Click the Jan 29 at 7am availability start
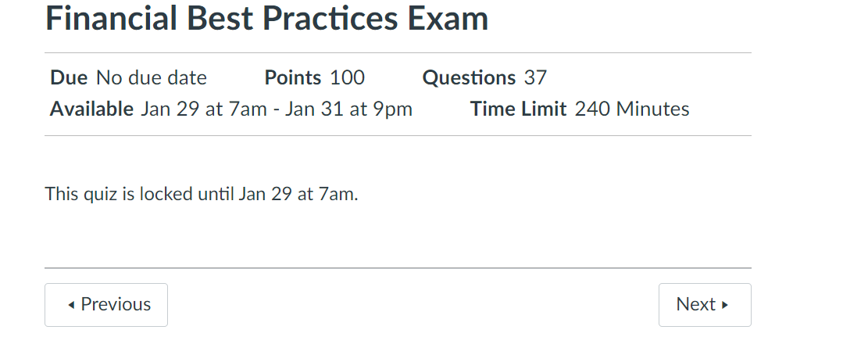This screenshot has width=868, height=355. point(204,109)
